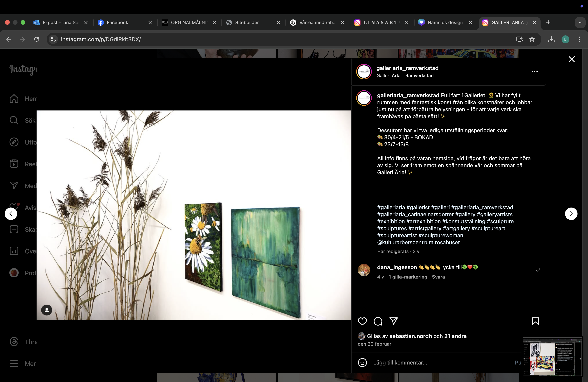Save post with bookmark icon
Image resolution: width=588 pixels, height=382 pixels.
click(535, 321)
